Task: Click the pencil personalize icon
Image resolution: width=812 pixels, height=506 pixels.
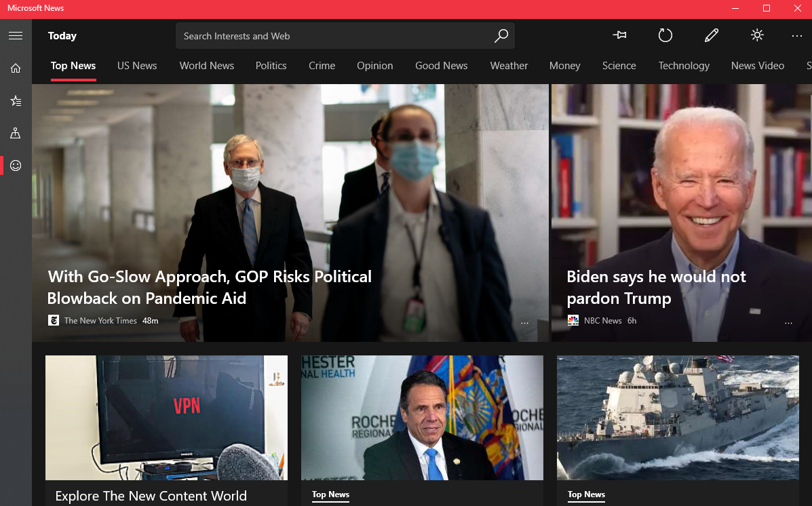Action: tap(711, 36)
